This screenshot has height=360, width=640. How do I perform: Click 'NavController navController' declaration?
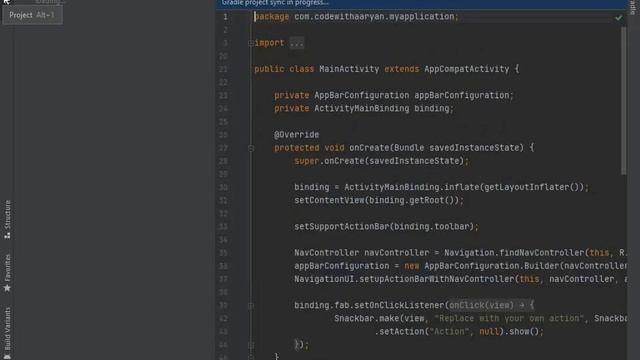pos(361,253)
